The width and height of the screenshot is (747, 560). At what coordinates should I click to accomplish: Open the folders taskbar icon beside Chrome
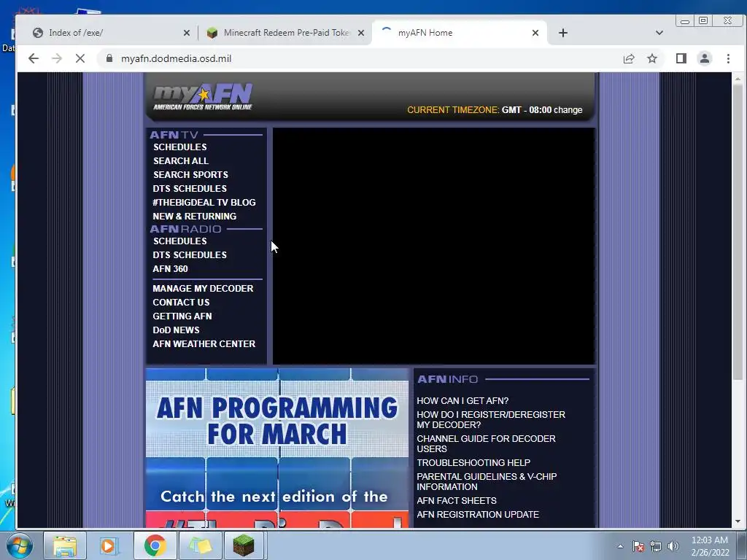(x=200, y=545)
